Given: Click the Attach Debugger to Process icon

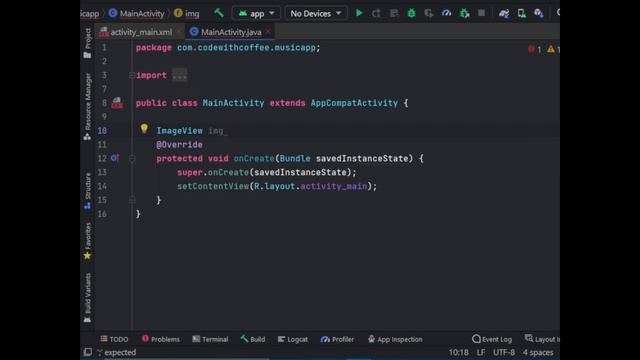Looking at the screenshot, I should coord(464,13).
